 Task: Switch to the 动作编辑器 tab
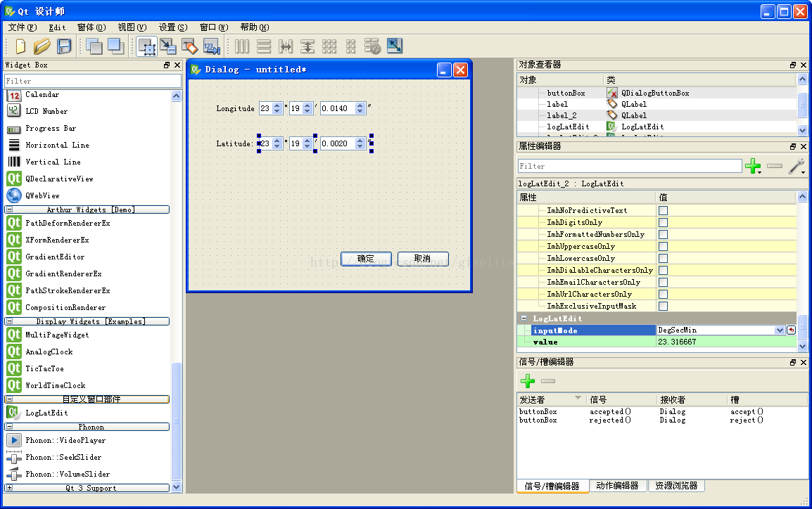pyautogui.click(x=617, y=486)
